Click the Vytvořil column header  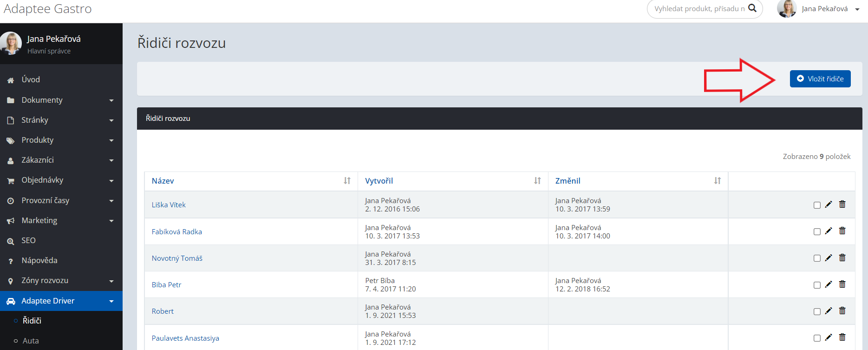tap(379, 181)
